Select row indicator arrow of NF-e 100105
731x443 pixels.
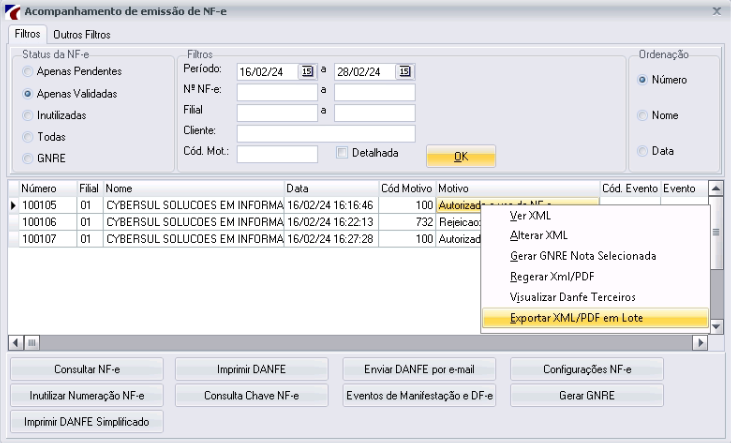point(13,205)
